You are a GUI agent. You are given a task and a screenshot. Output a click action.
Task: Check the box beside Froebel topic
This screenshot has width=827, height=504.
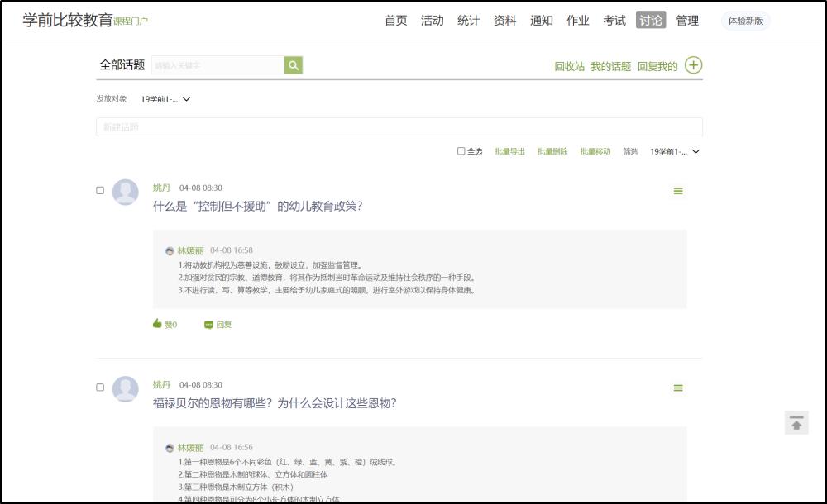pyautogui.click(x=100, y=387)
